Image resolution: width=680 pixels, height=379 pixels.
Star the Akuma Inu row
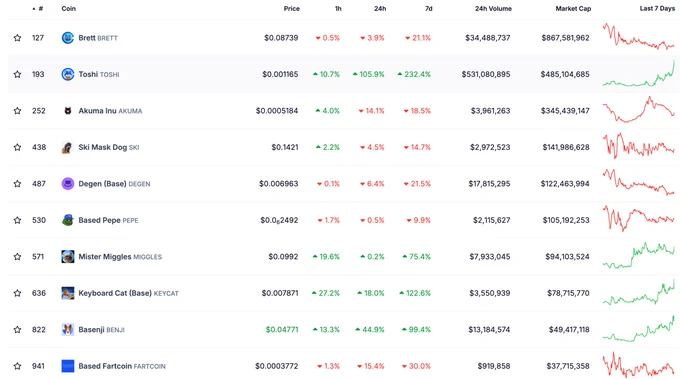click(17, 111)
